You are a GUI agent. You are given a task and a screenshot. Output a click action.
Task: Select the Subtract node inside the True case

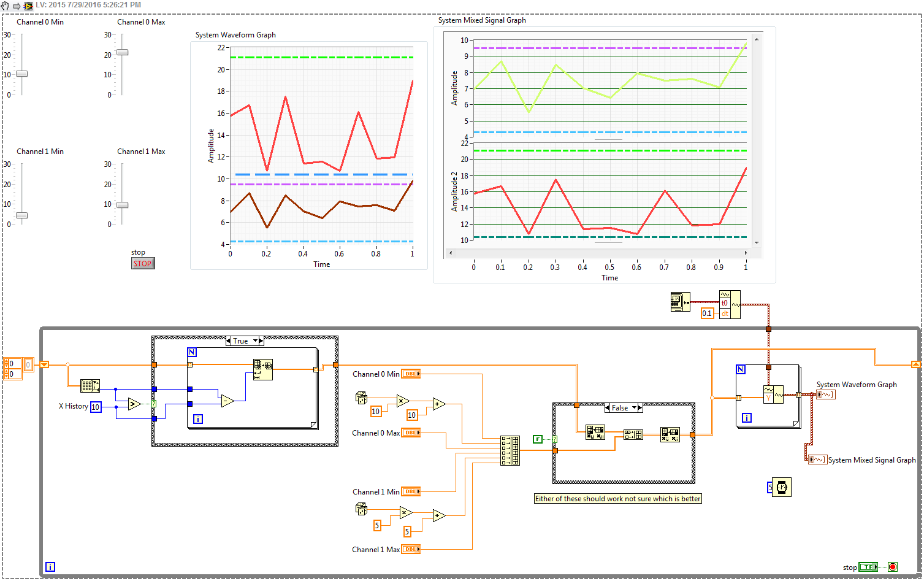227,401
